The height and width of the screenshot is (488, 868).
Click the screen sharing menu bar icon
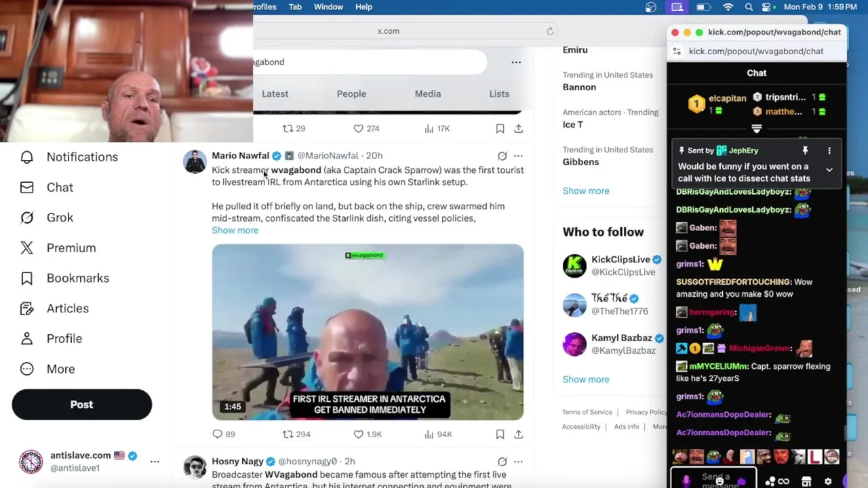pos(677,7)
